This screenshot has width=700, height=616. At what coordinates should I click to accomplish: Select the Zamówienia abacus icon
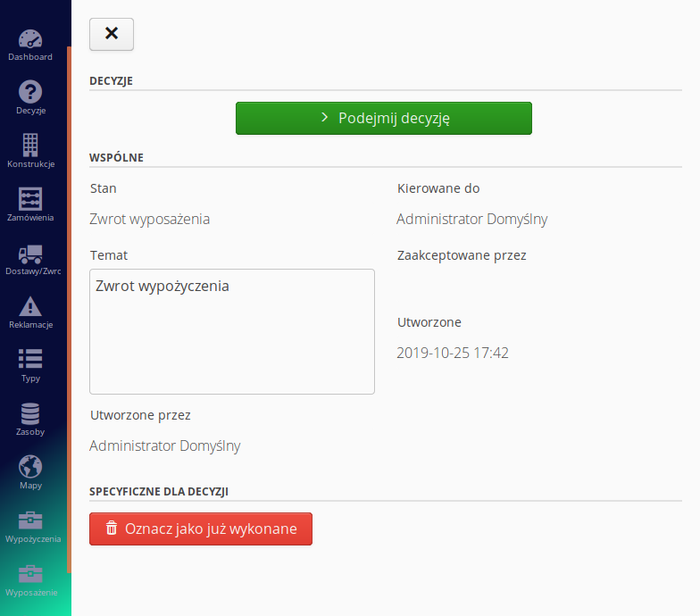pos(30,198)
